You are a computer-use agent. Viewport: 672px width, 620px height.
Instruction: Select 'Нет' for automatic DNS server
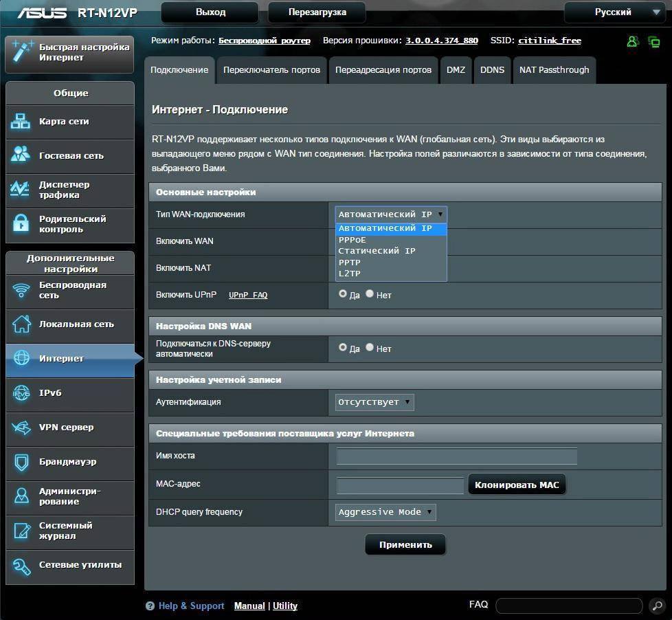coord(370,348)
